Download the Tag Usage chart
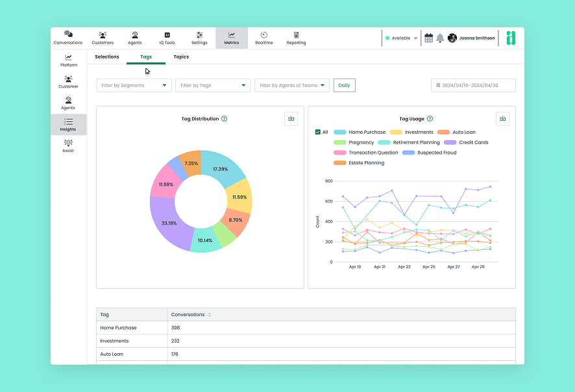Viewport: 575px width, 392px height. tap(503, 119)
